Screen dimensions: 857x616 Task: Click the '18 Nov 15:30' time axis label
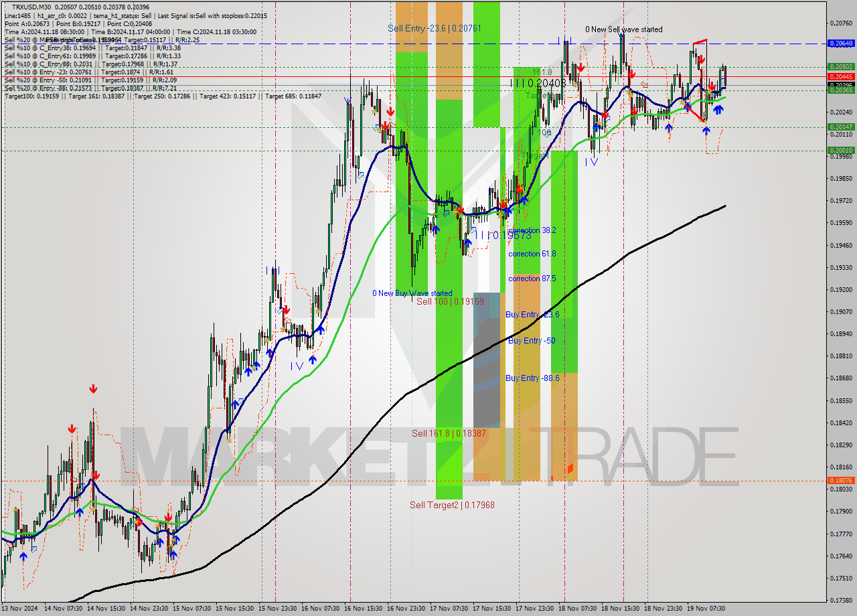[x=621, y=609]
